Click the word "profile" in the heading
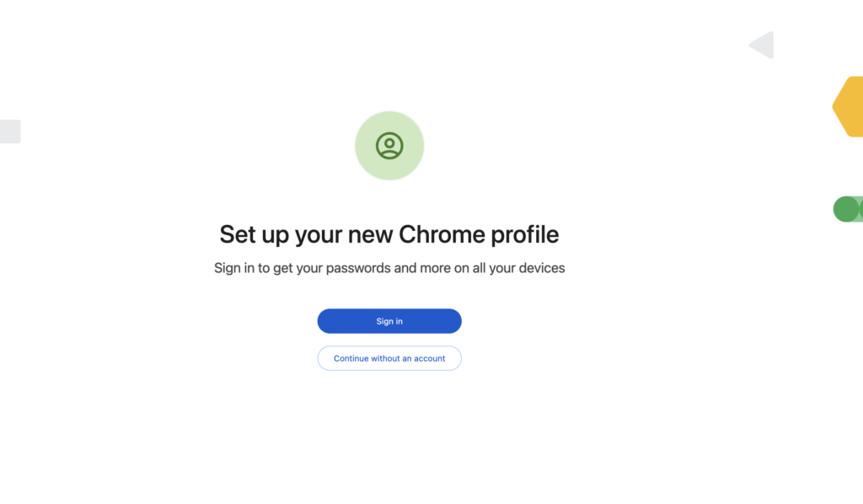The image size is (863, 504). (x=524, y=234)
